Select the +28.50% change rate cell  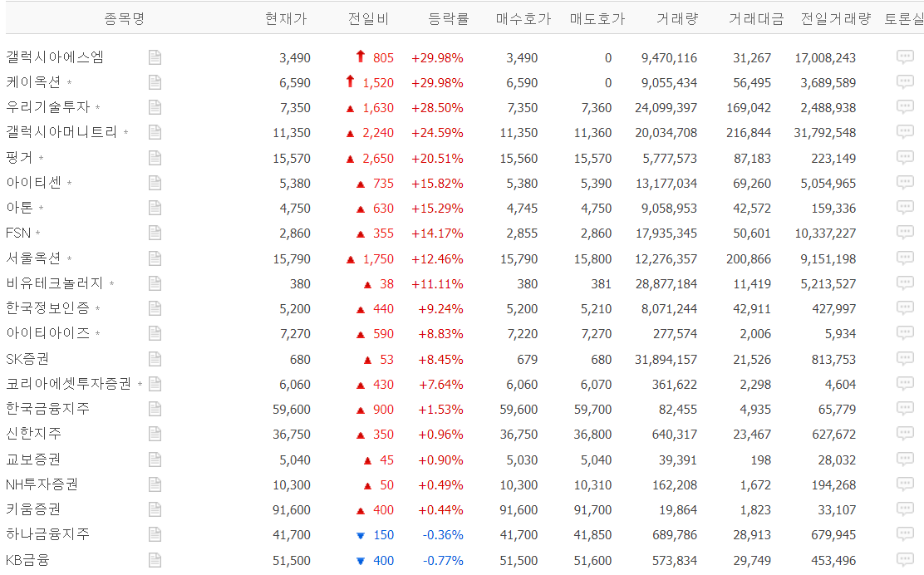pyautogui.click(x=437, y=108)
